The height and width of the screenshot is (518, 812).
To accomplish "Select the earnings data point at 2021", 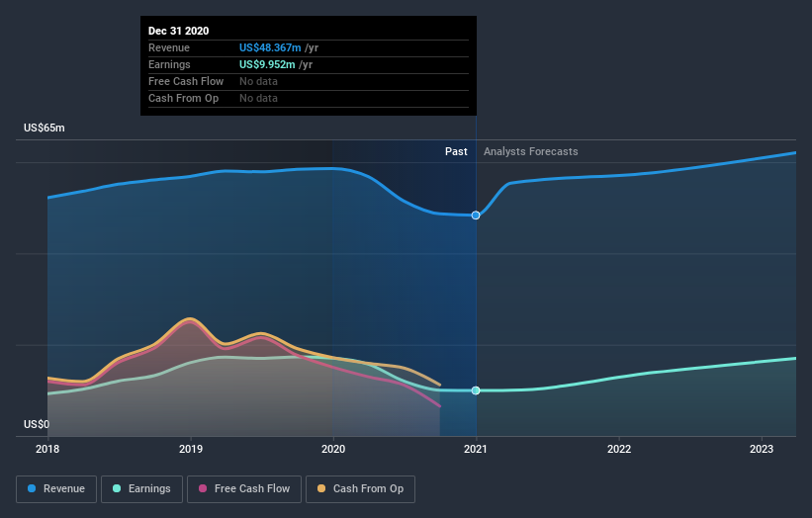I will pyautogui.click(x=476, y=390).
